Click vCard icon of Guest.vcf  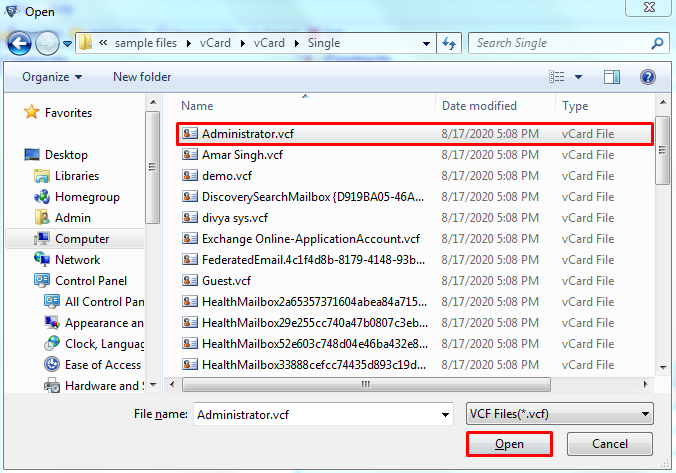pyautogui.click(x=190, y=280)
